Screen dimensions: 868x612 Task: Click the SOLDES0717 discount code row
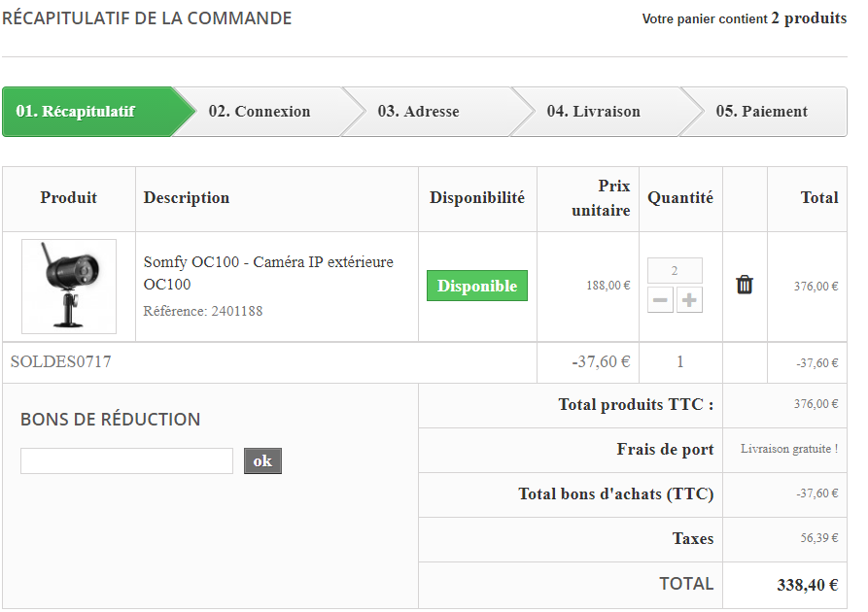61,362
